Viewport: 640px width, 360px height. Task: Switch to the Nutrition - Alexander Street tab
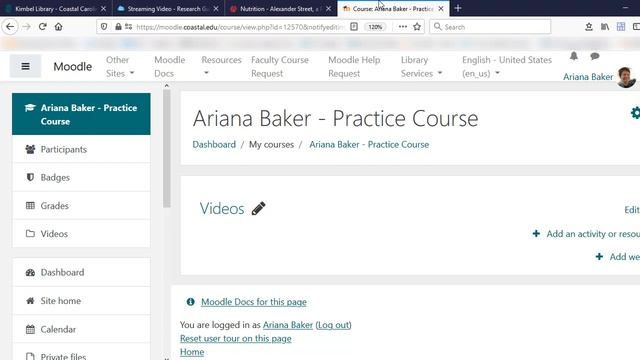tap(281, 8)
